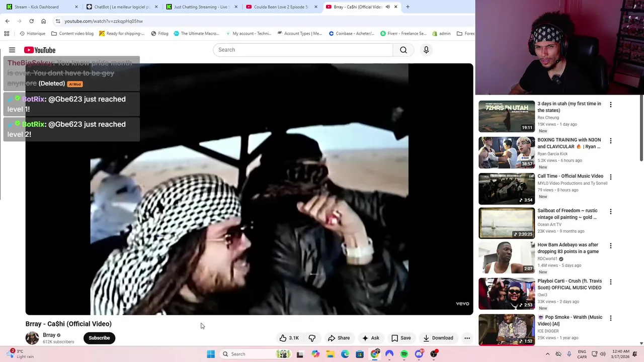
Task: Open the browser home page
Action: pyautogui.click(x=43, y=21)
